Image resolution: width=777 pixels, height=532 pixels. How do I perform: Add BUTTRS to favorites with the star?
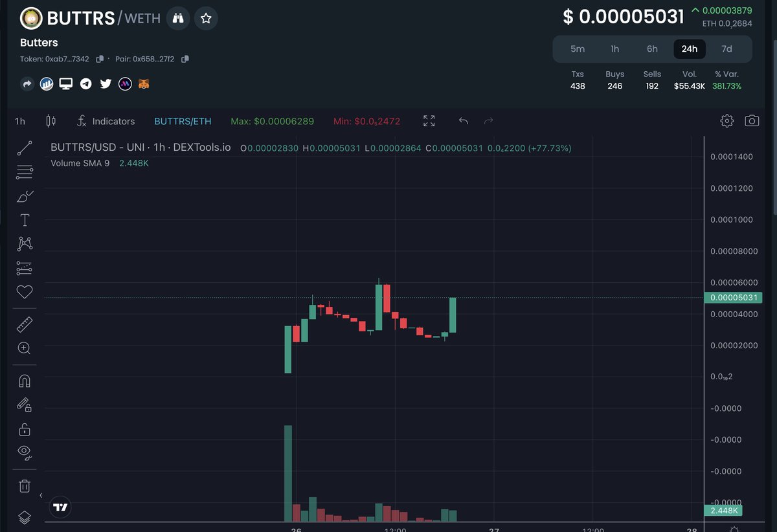coord(206,18)
